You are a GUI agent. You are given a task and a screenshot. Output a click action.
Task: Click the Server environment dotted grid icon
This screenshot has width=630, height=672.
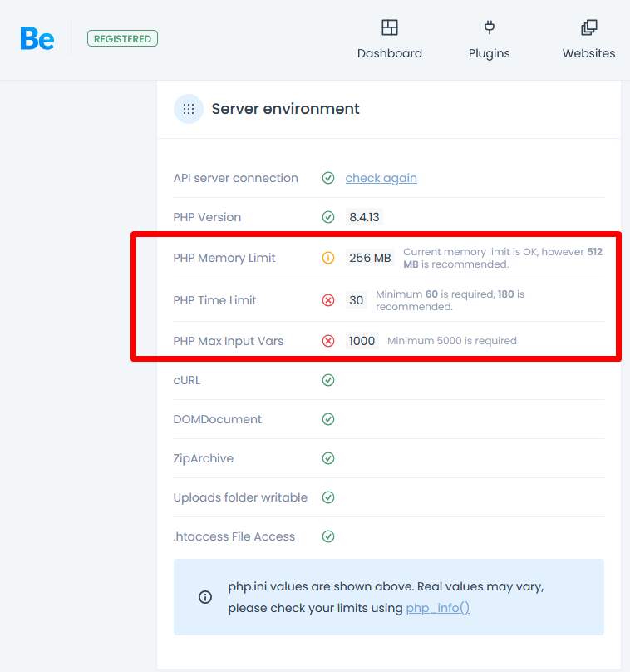tap(189, 109)
